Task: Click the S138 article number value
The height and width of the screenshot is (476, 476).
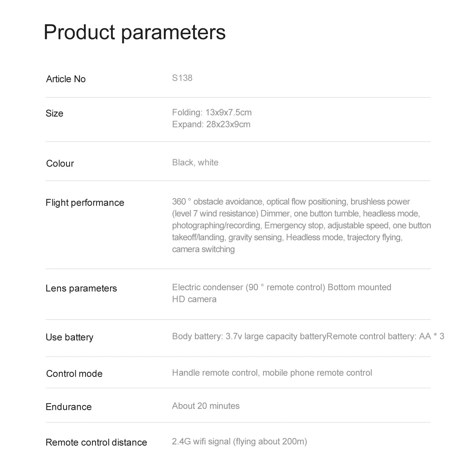Action: [182, 78]
